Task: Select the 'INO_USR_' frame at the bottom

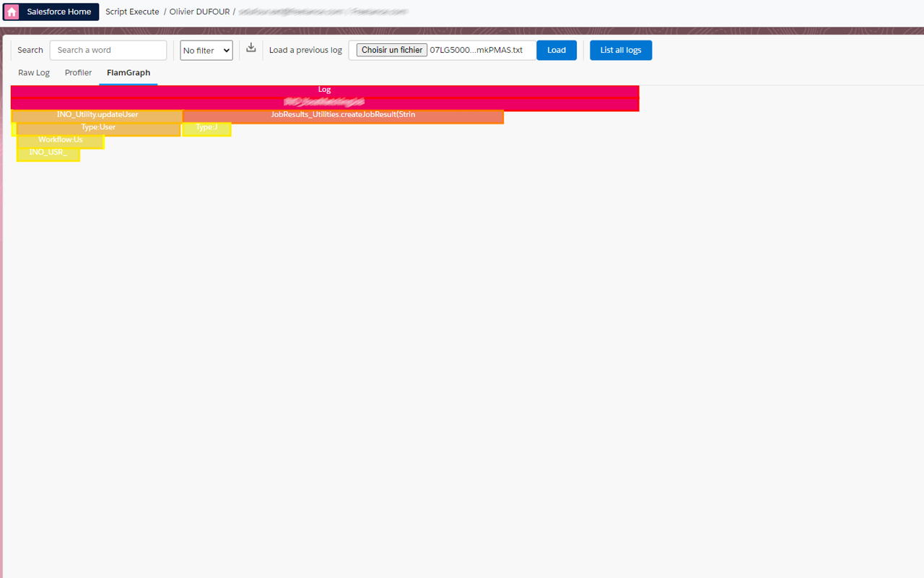Action: pos(48,152)
